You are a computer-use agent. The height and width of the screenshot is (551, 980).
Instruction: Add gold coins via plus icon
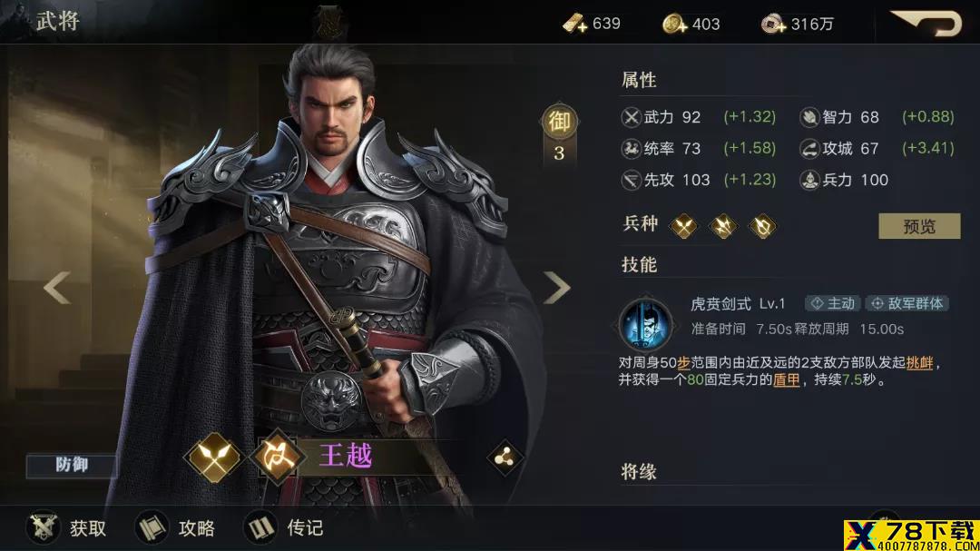(675, 24)
